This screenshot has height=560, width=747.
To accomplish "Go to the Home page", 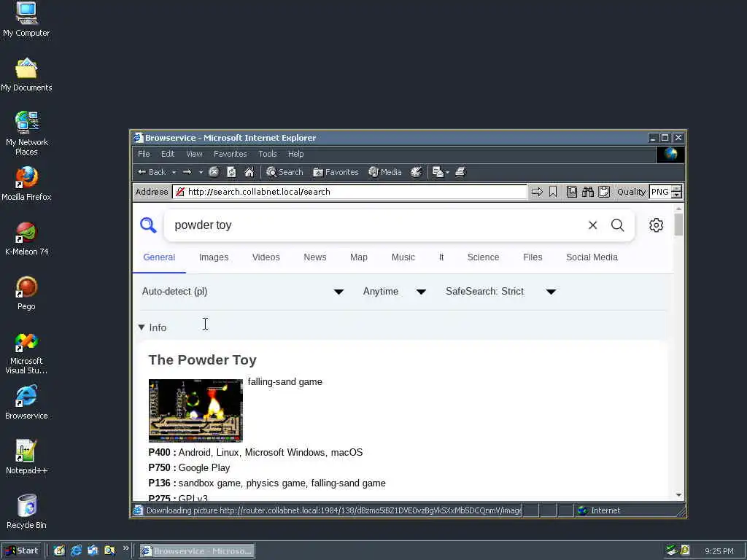I will click(249, 172).
